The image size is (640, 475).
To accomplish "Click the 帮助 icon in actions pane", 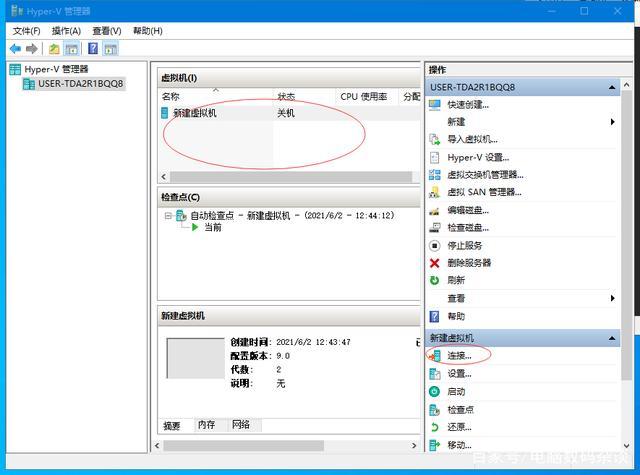I will coord(435,316).
